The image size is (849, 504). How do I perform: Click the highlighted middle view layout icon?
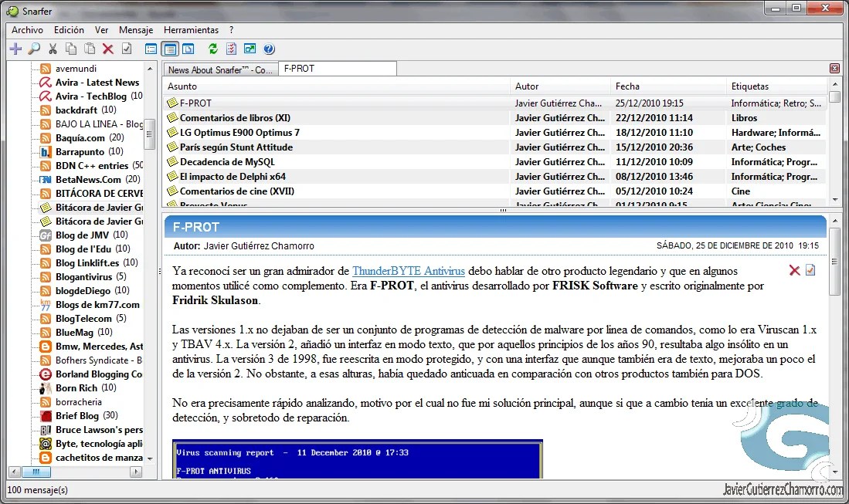[x=170, y=49]
